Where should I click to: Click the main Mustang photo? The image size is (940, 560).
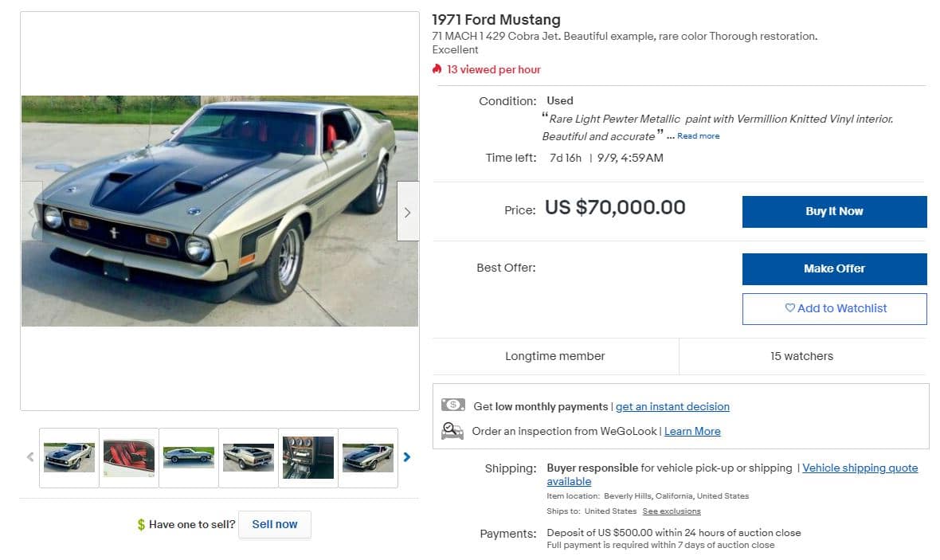[x=219, y=211]
